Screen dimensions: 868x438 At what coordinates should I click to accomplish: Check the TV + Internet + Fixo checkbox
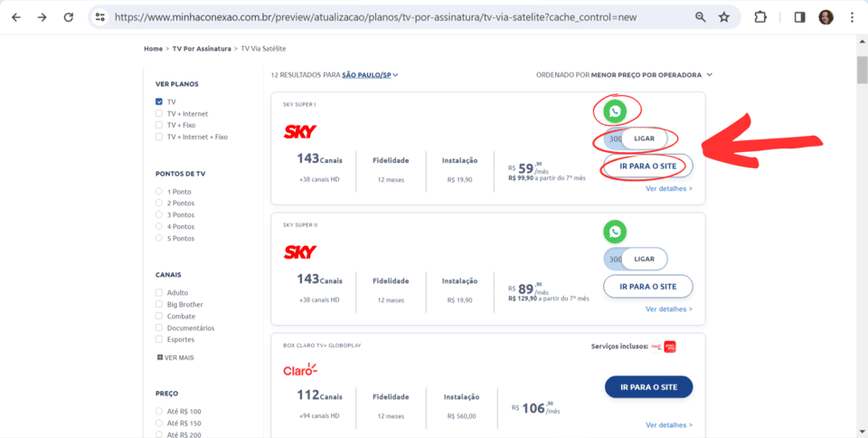click(x=159, y=137)
